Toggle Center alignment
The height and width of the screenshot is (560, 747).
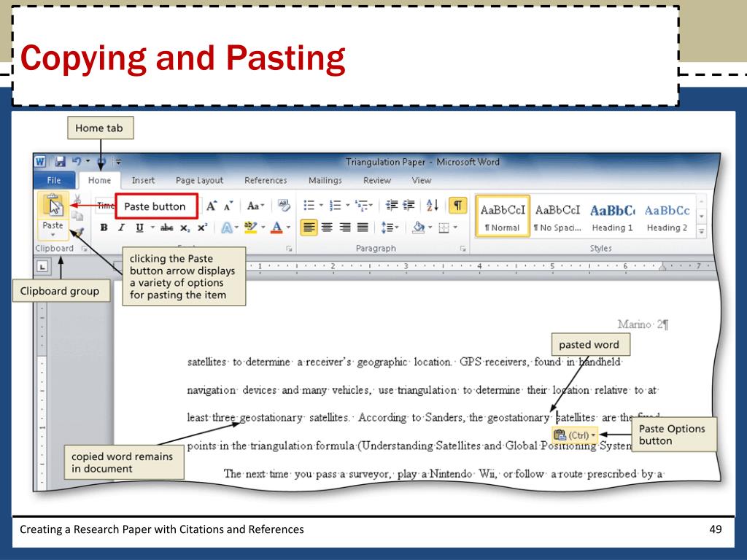[327, 227]
